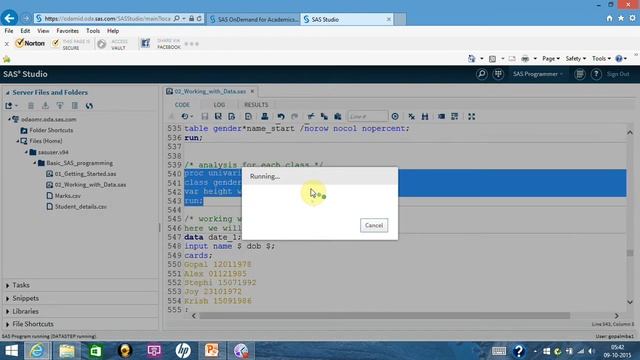Open the Safety dropdown in the command bar
The width and height of the screenshot is (640, 360).
pyautogui.click(x=576, y=59)
